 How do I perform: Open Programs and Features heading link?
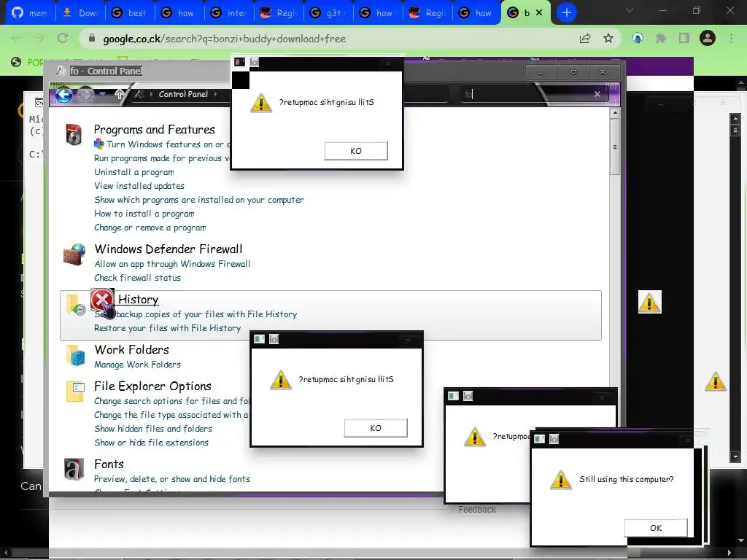[x=155, y=130]
